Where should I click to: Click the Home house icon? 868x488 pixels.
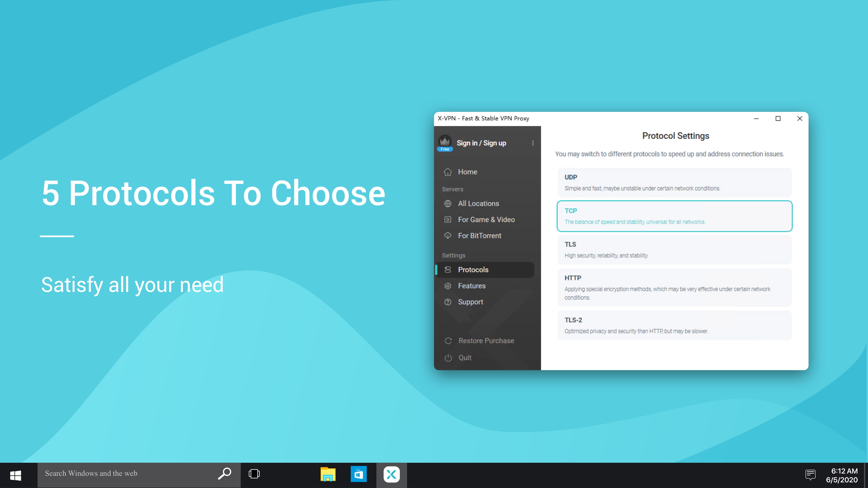coord(448,172)
